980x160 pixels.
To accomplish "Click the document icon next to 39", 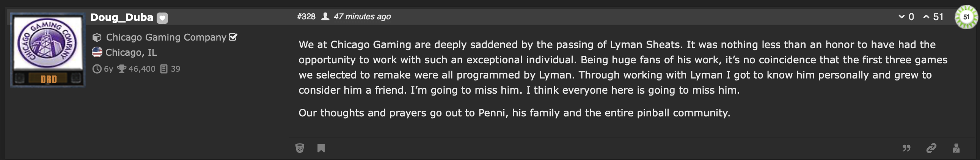I will pyautogui.click(x=163, y=69).
